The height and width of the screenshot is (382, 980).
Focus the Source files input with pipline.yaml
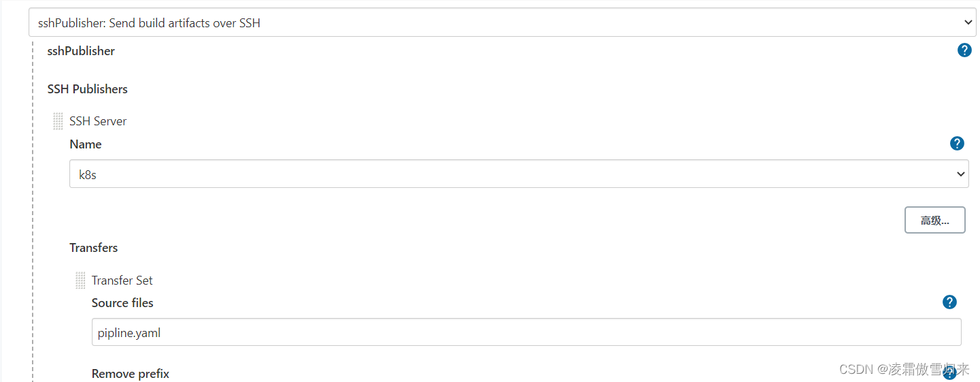tap(526, 332)
